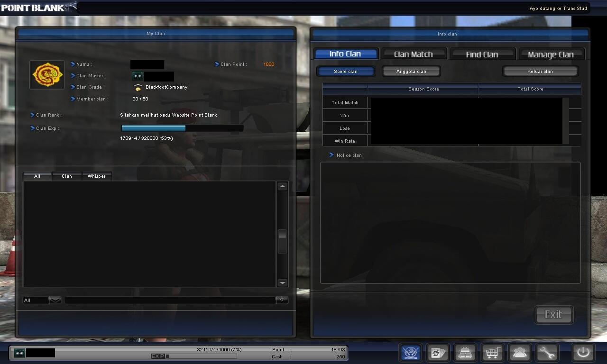Click the Notice clan label
607x364 pixels.
pos(349,155)
